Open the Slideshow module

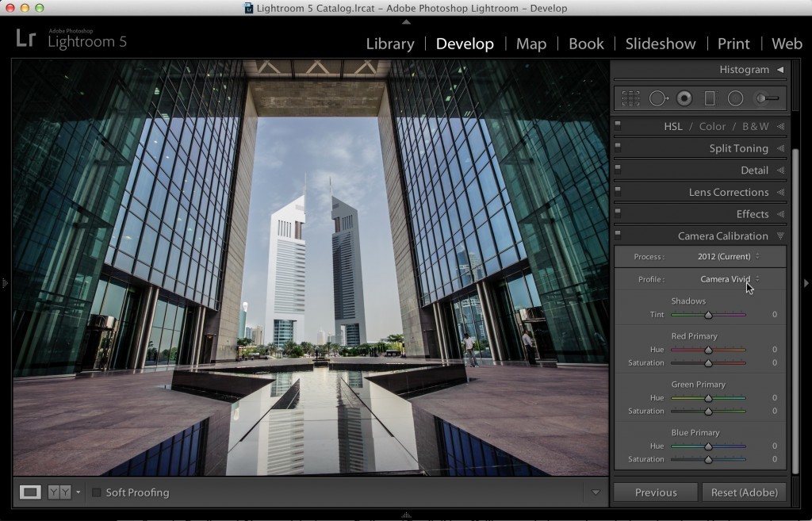coord(661,44)
